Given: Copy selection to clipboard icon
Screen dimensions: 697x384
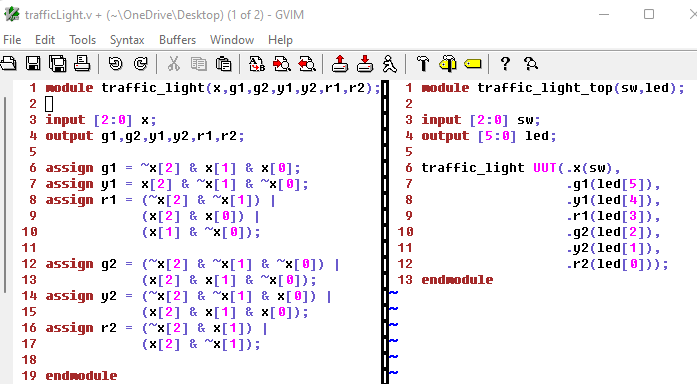Looking at the screenshot, I should 198,64.
